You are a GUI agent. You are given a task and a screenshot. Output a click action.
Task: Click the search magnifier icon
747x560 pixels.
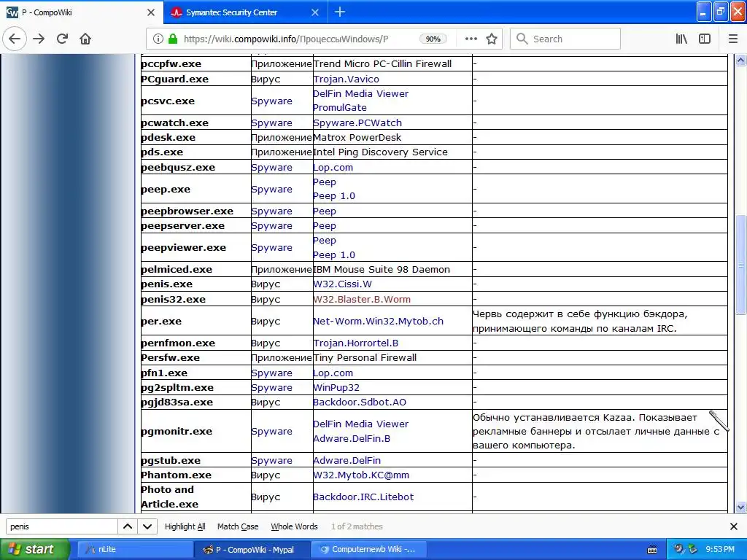[x=522, y=39]
